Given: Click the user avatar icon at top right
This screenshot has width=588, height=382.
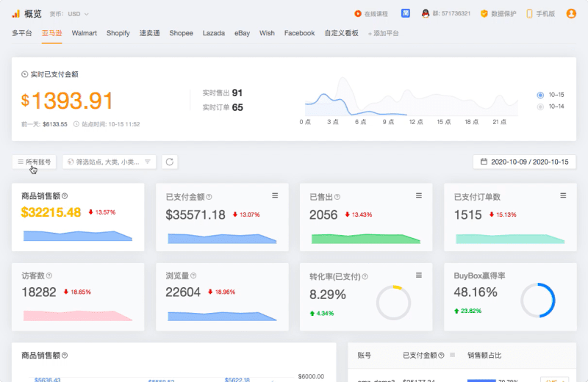Looking at the screenshot, I should 571,13.
